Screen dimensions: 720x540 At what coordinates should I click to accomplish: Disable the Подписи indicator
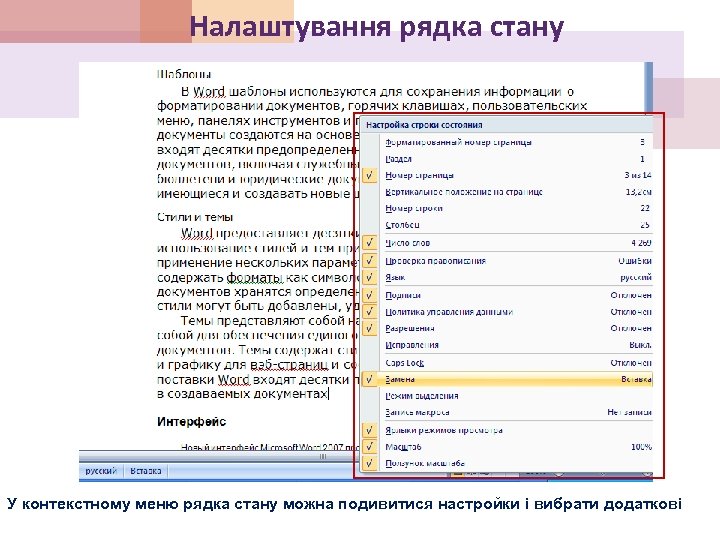507,295
